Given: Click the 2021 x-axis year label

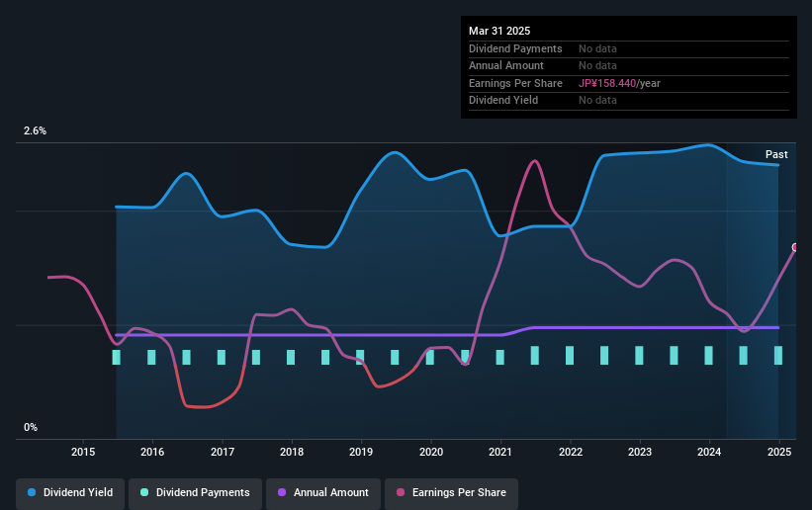Looking at the screenshot, I should tap(500, 452).
